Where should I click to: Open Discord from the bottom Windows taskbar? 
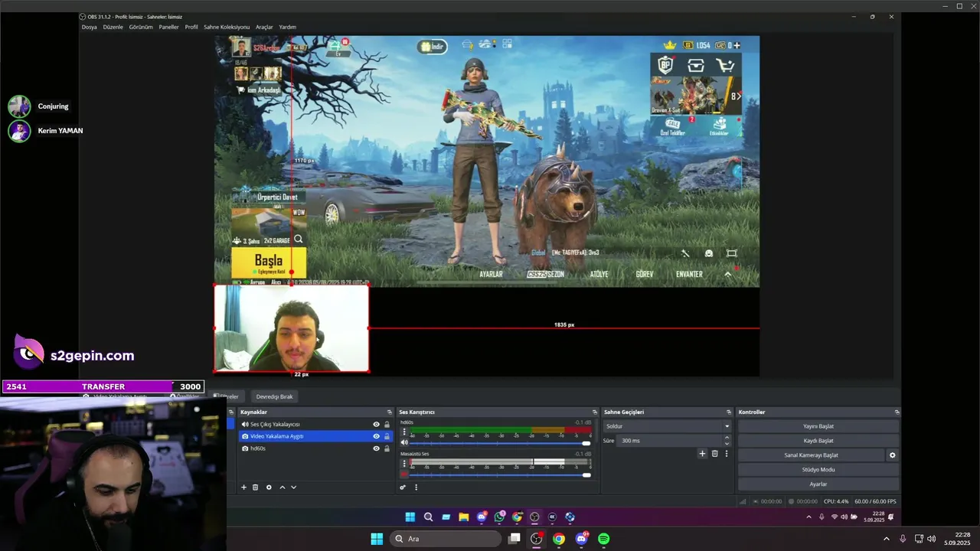click(581, 539)
